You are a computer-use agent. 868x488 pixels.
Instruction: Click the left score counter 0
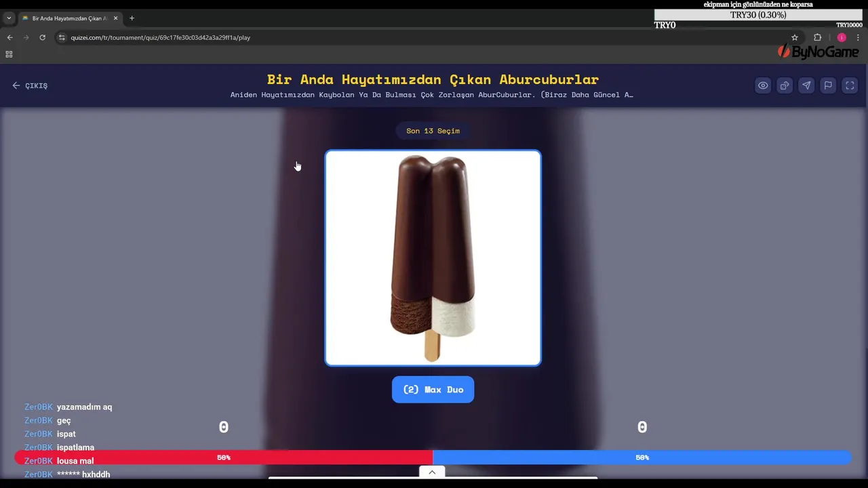coord(224,427)
